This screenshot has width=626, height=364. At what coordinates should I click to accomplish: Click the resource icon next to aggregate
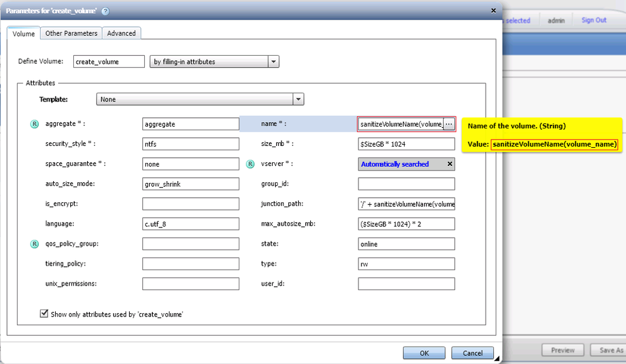tap(35, 124)
